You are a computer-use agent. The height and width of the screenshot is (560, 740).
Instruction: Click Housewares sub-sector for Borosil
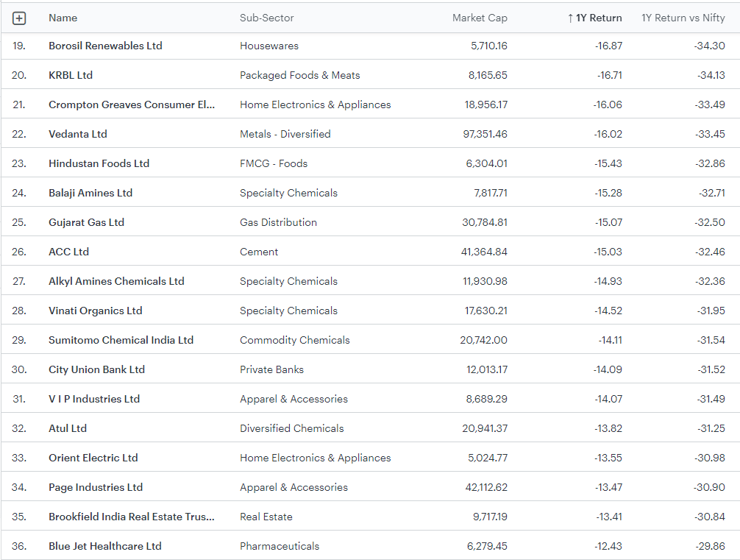coord(269,46)
